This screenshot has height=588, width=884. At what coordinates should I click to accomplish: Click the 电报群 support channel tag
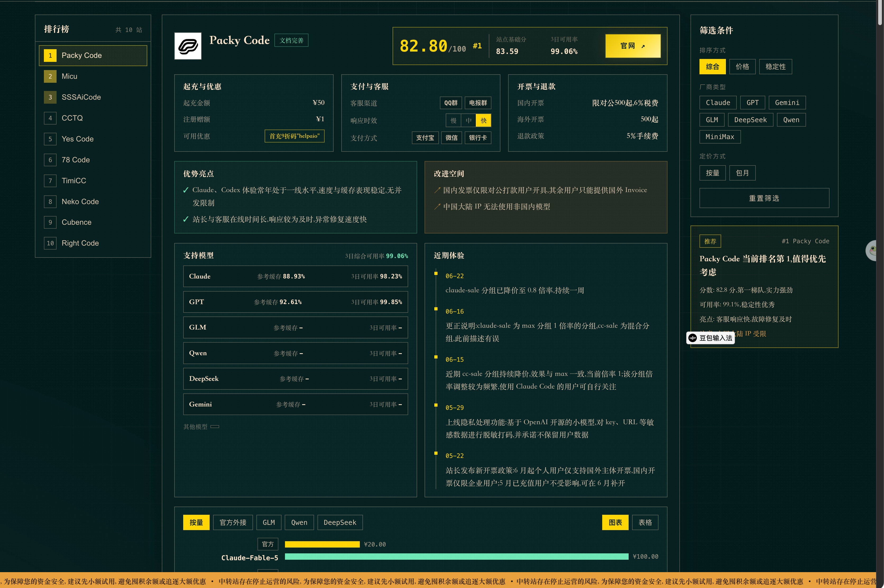(478, 103)
